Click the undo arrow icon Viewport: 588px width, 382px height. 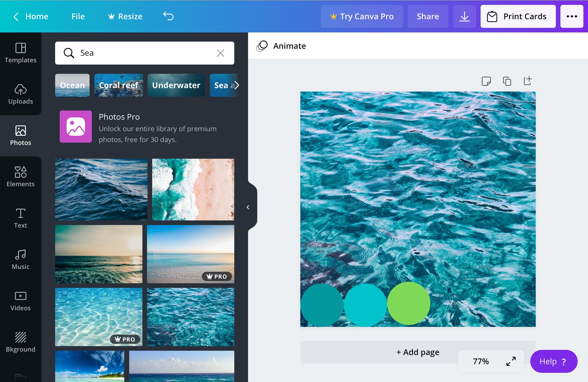169,16
